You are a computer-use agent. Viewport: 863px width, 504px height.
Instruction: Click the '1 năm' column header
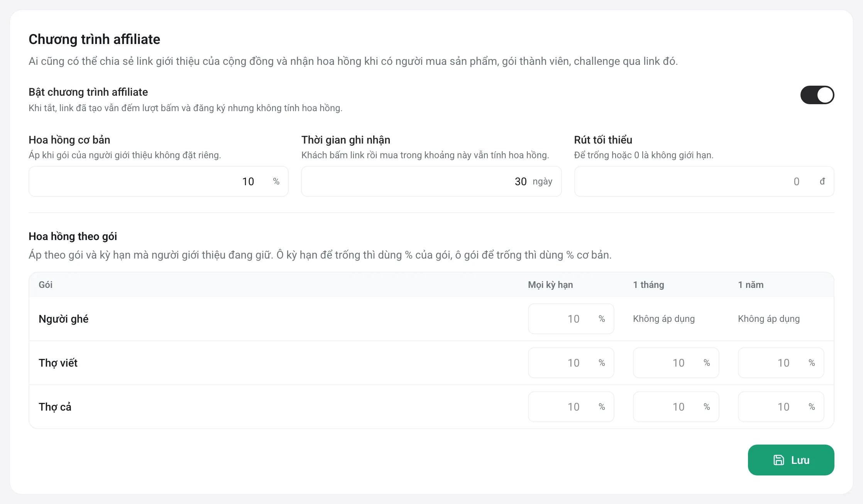click(751, 285)
